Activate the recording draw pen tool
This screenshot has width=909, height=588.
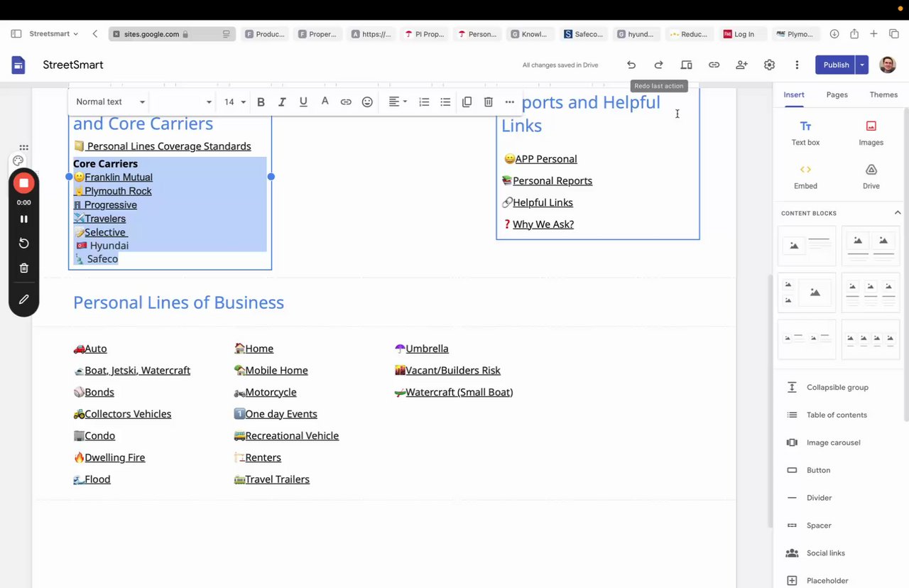click(23, 300)
